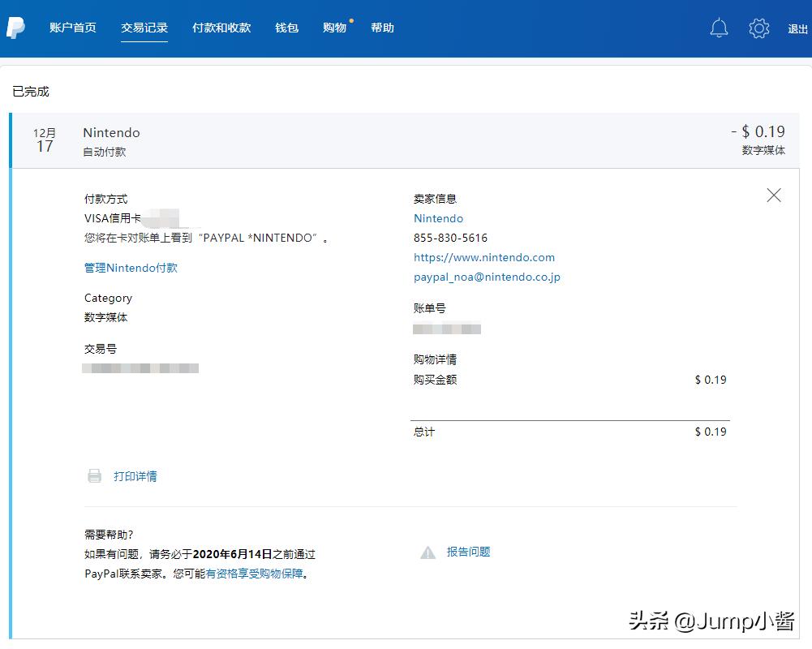Open the settings gear icon
The image size is (812, 649).
tap(758, 28)
